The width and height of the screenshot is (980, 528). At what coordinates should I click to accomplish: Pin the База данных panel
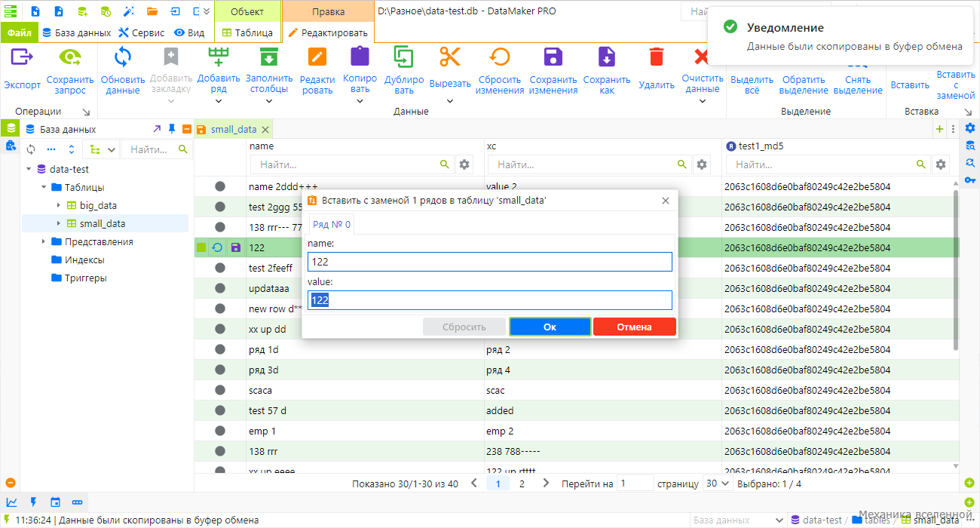click(x=172, y=129)
